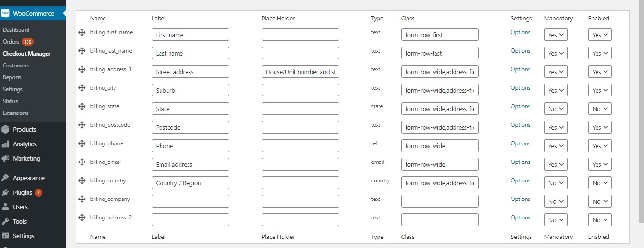Grab the move handle for billing_first_name

coord(82,32)
